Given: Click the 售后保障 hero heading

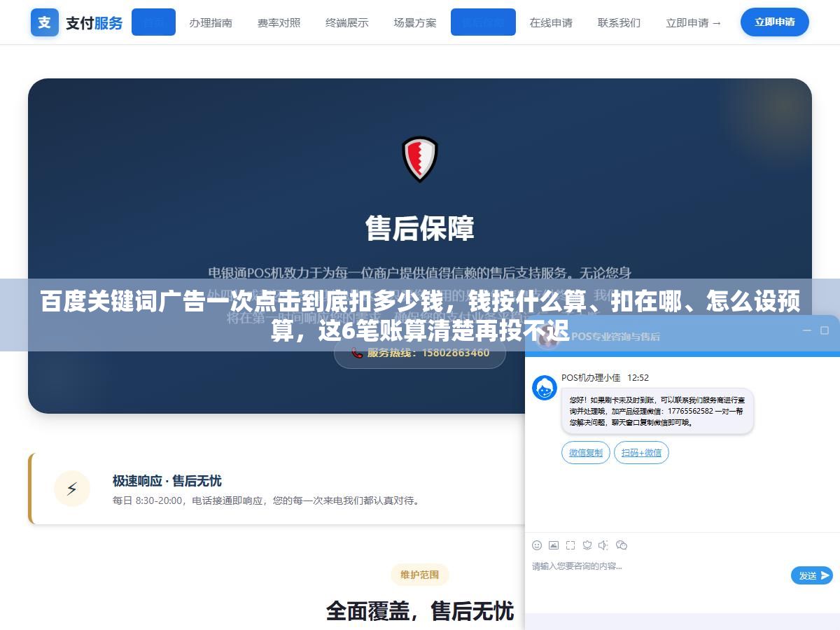Looking at the screenshot, I should [420, 229].
